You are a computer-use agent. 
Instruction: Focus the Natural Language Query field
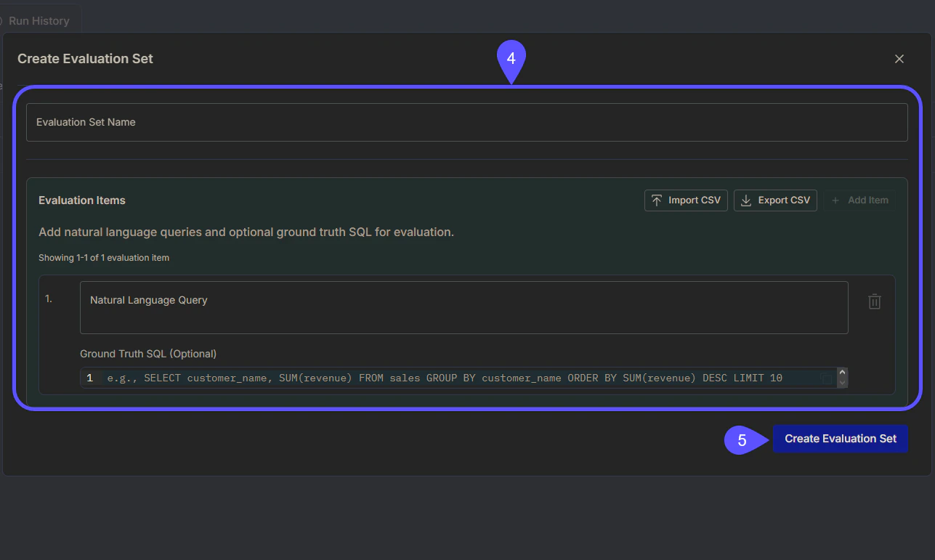[x=464, y=307]
